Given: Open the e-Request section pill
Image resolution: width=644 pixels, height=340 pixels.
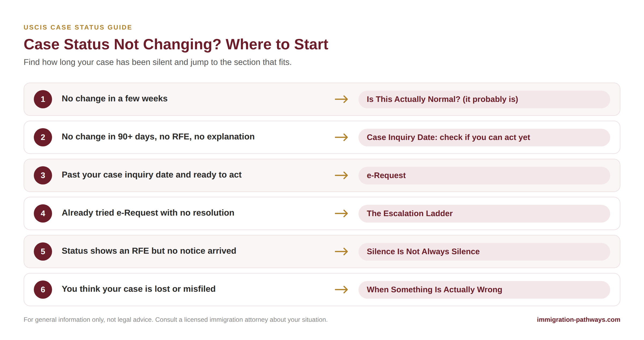Looking at the screenshot, I should point(484,175).
